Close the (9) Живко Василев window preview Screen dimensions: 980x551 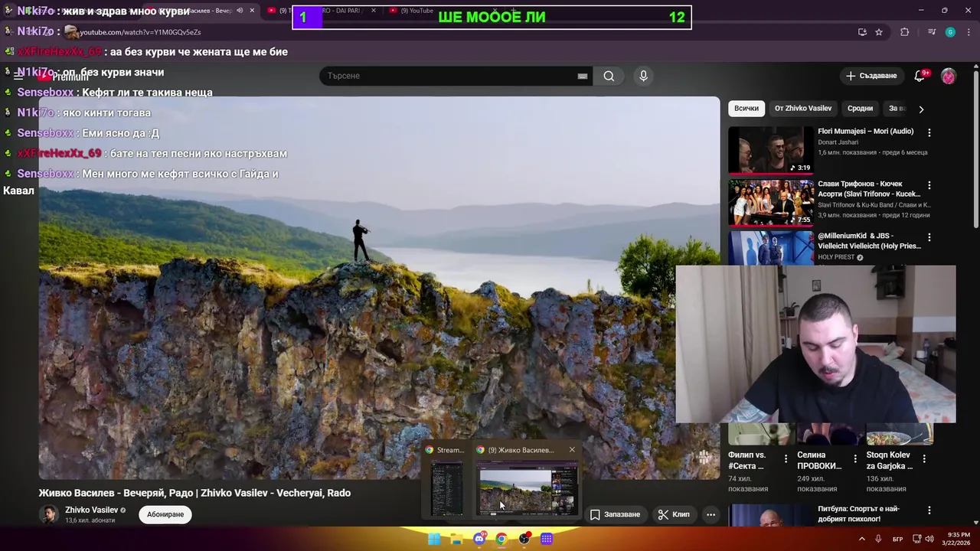(572, 450)
